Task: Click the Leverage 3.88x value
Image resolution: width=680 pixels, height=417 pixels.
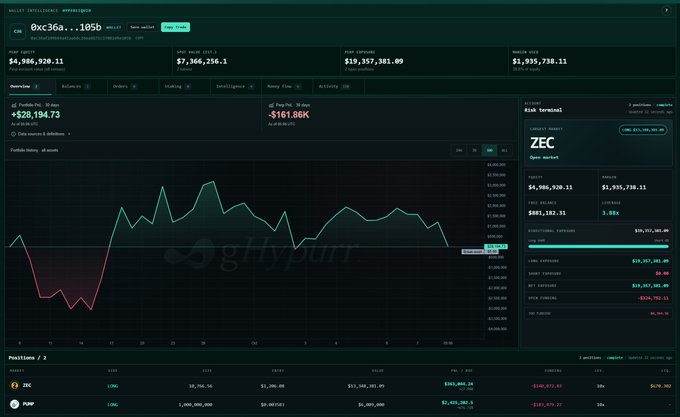Action: pos(610,213)
